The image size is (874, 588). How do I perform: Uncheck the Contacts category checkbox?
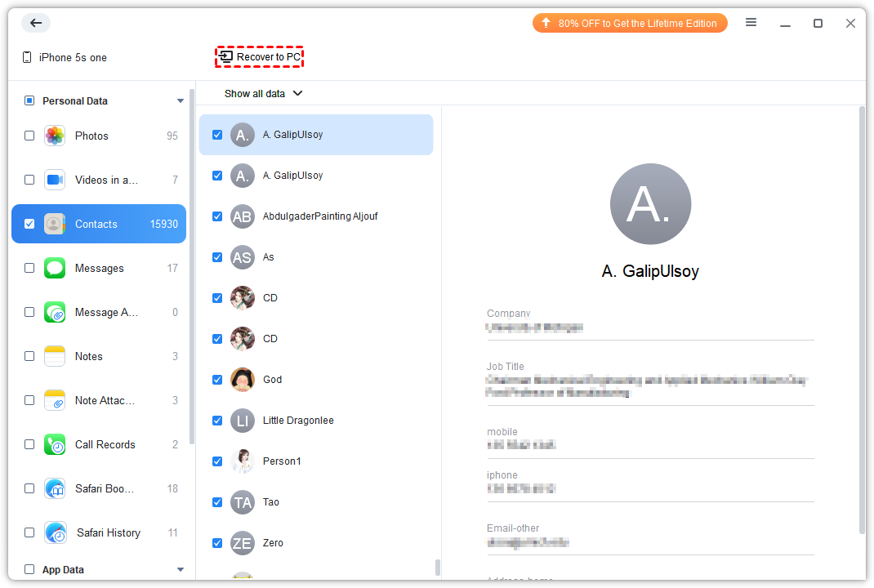pyautogui.click(x=29, y=224)
